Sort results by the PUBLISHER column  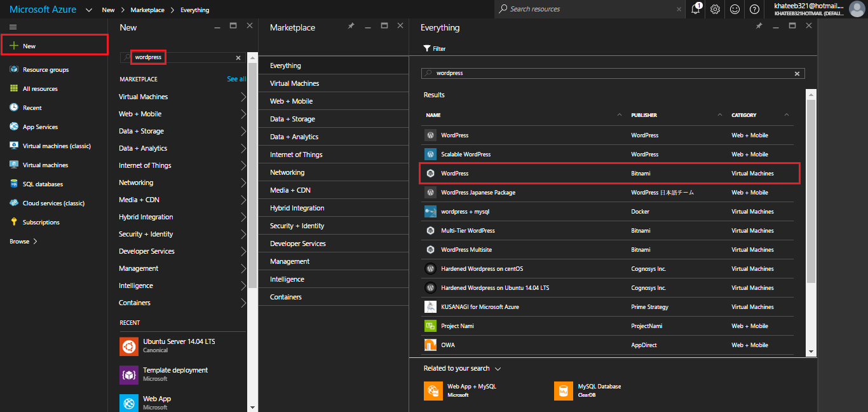click(644, 115)
